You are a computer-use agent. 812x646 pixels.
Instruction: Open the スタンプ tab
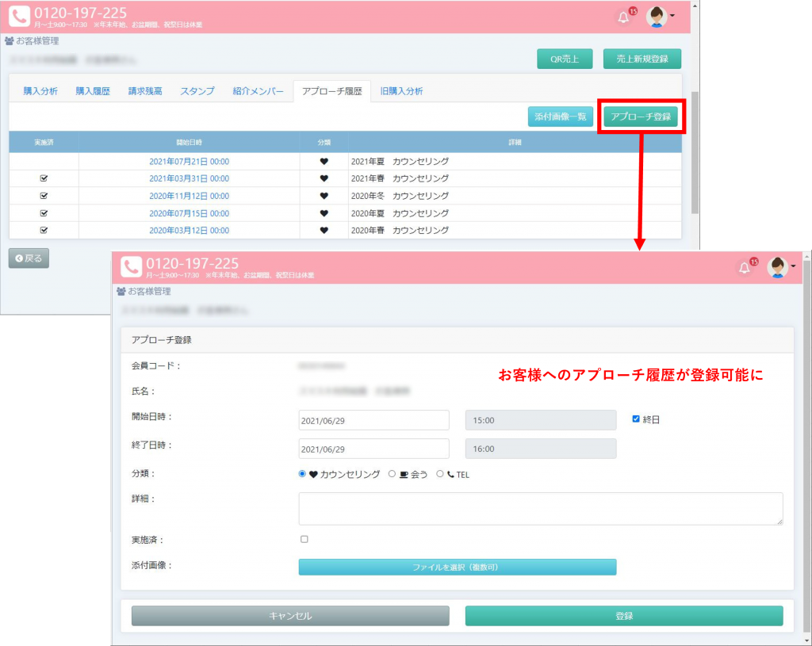tap(197, 91)
